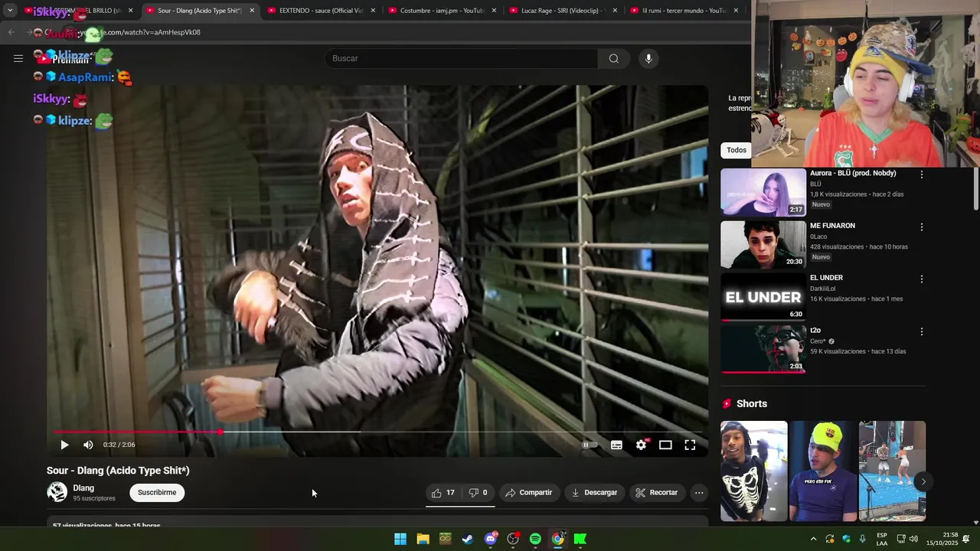Open options menu for Aurora - BLÜ
This screenshot has width=980, height=551.
point(922,174)
